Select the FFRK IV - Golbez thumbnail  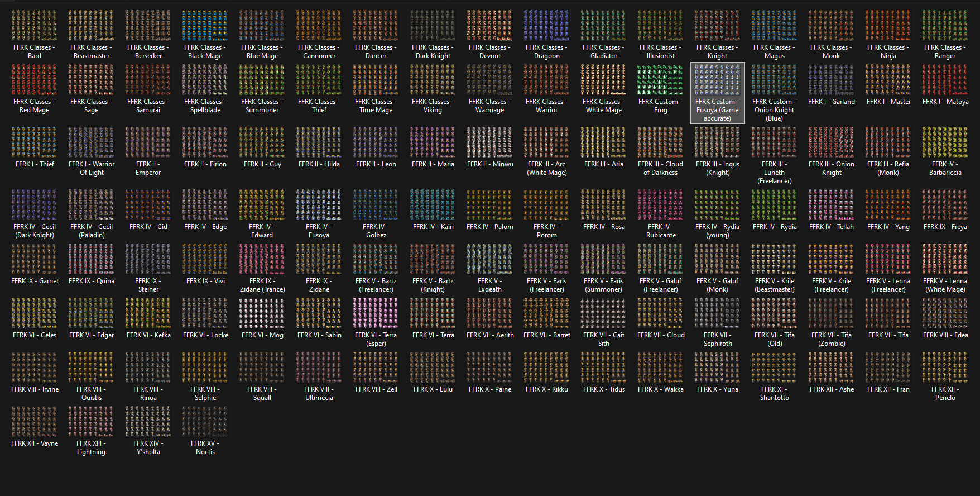click(x=376, y=205)
